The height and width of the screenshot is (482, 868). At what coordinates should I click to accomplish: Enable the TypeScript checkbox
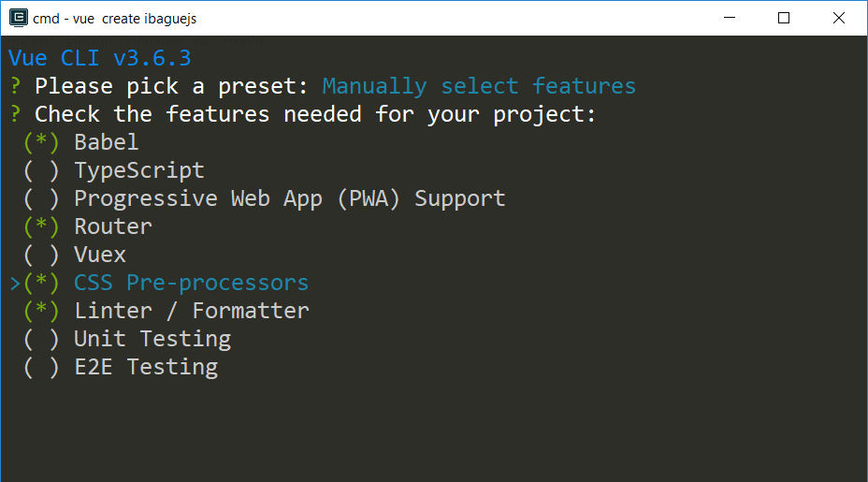[41, 170]
